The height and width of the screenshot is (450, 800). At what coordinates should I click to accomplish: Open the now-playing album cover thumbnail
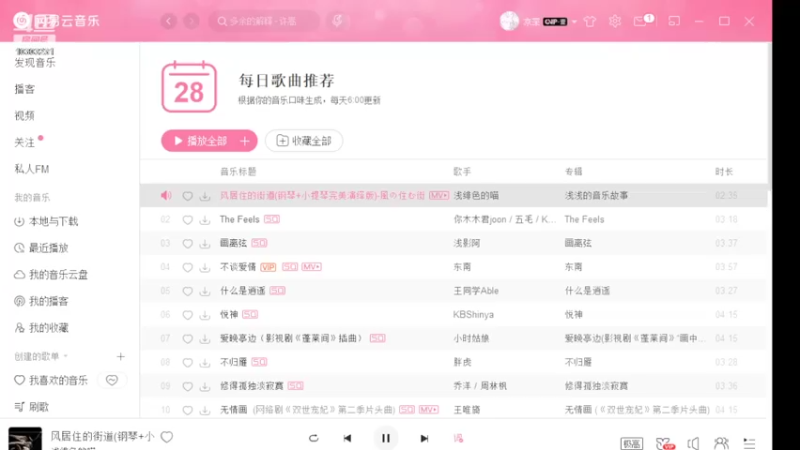pos(25,439)
